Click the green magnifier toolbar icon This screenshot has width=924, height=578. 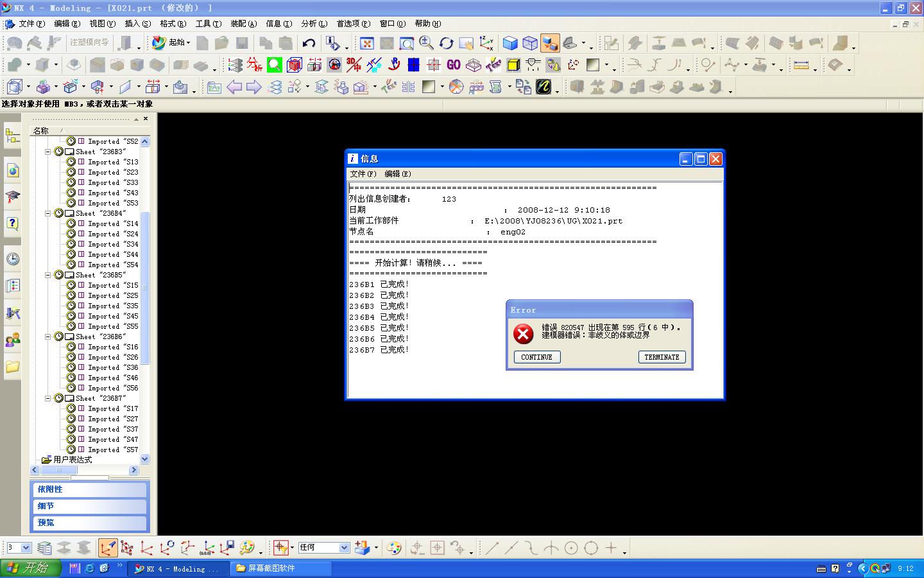pyautogui.click(x=275, y=65)
